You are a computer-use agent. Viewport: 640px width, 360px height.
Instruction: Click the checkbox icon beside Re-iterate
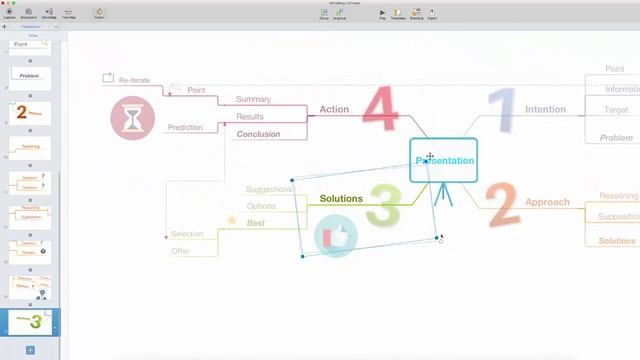[108, 78]
